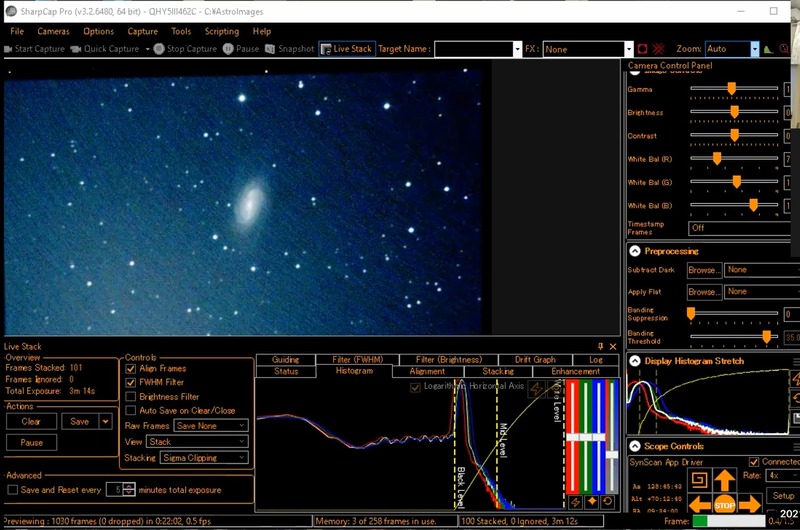Switch to the Stacking tab
800x530 pixels.
coord(498,371)
